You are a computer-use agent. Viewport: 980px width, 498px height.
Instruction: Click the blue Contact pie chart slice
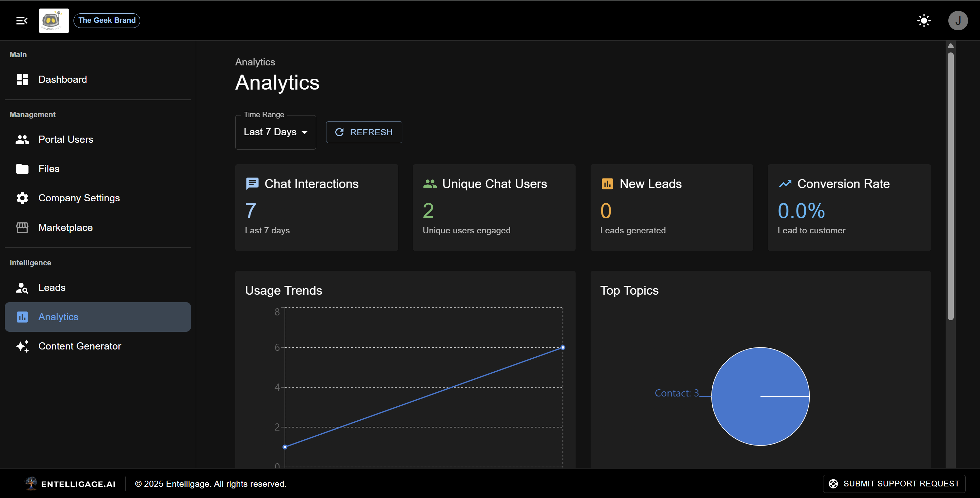(x=760, y=396)
